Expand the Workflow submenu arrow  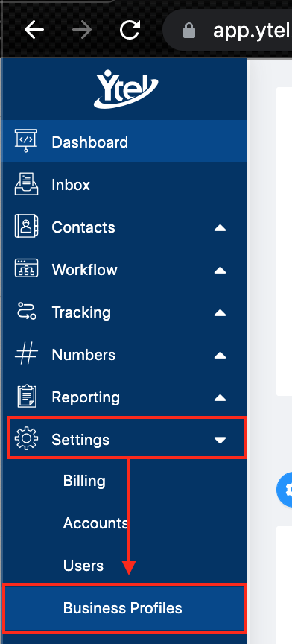click(220, 270)
